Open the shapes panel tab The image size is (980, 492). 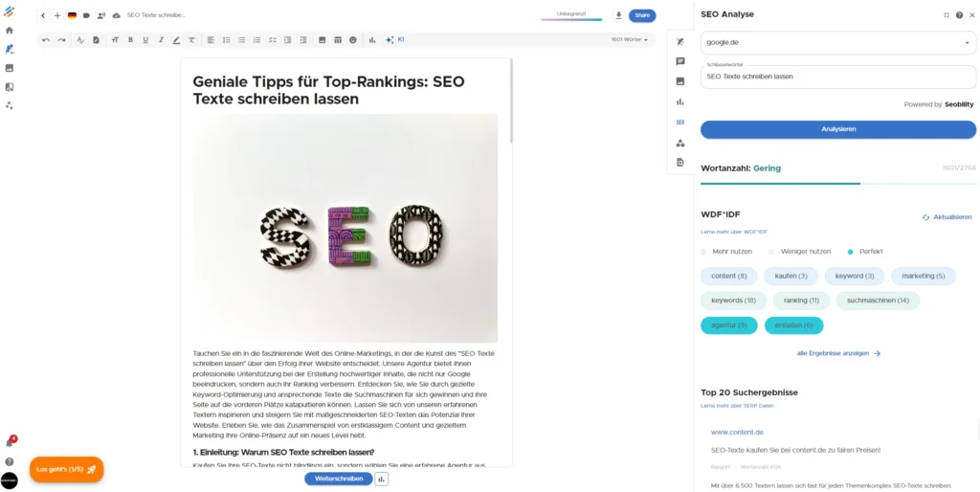point(680,143)
